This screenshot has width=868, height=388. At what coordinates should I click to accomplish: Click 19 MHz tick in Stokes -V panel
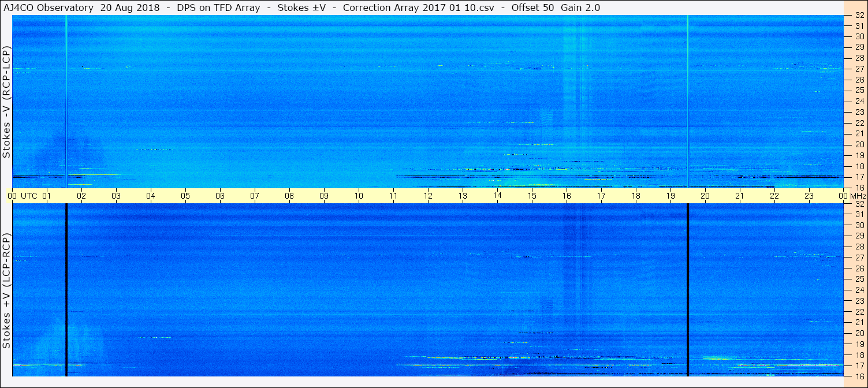point(859,155)
